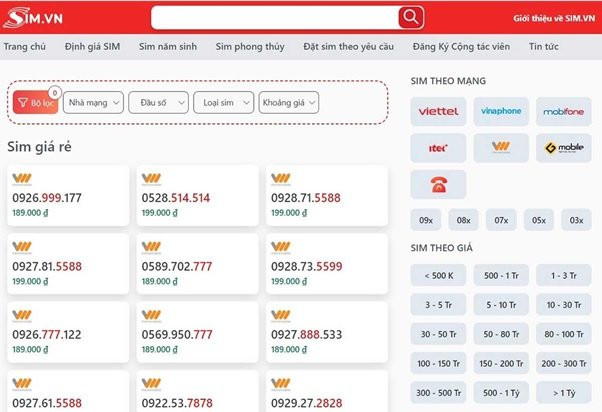Image resolution: width=602 pixels, height=412 pixels.
Task: Click the SIM.VN logo
Action: pyautogui.click(x=34, y=17)
